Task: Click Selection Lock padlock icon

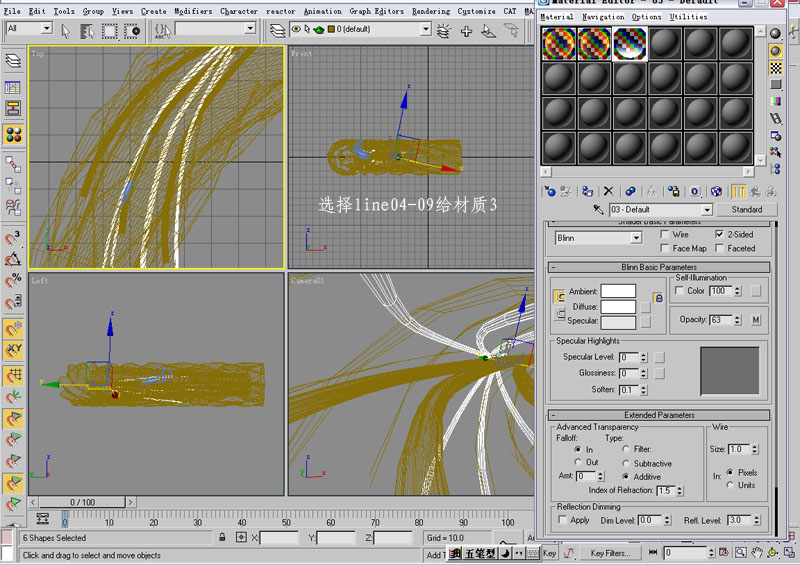Action: click(x=222, y=537)
